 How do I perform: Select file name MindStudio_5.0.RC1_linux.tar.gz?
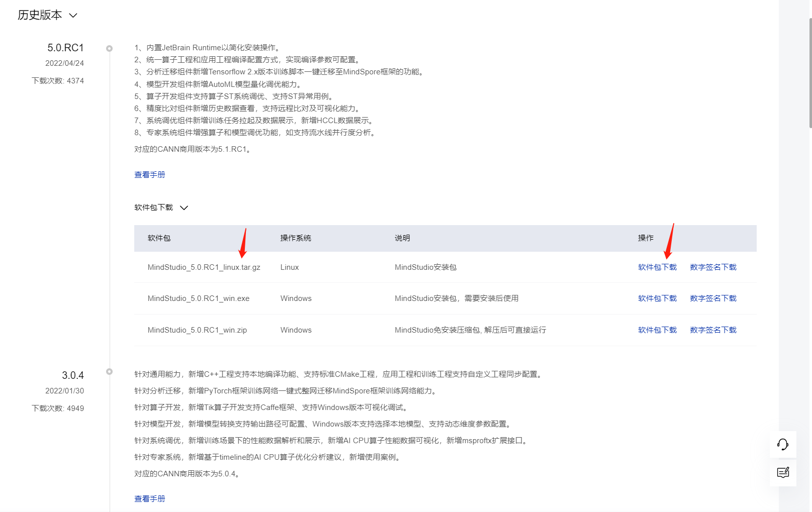(x=204, y=267)
